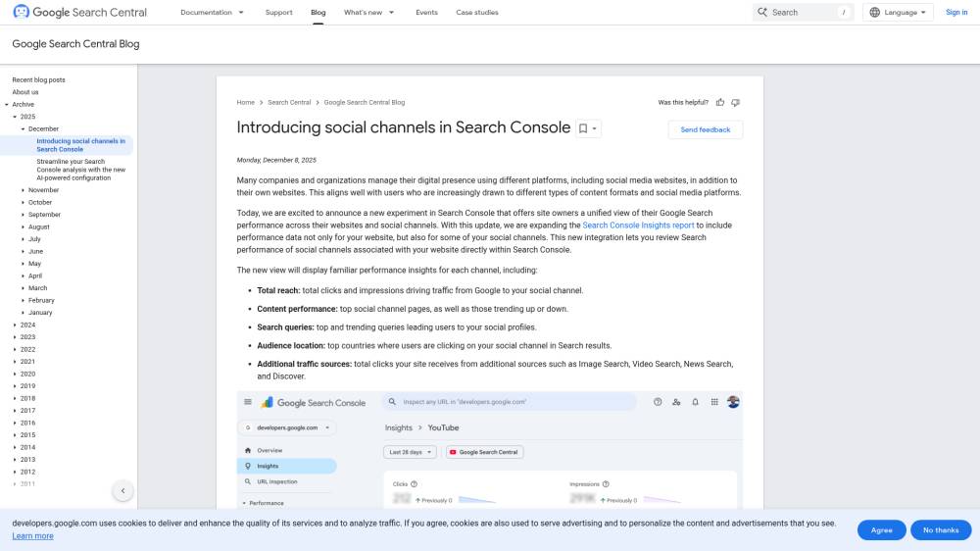Viewport: 980px width, 551px height.
Task: Expand the 2023 archive year
Action: coord(15,337)
